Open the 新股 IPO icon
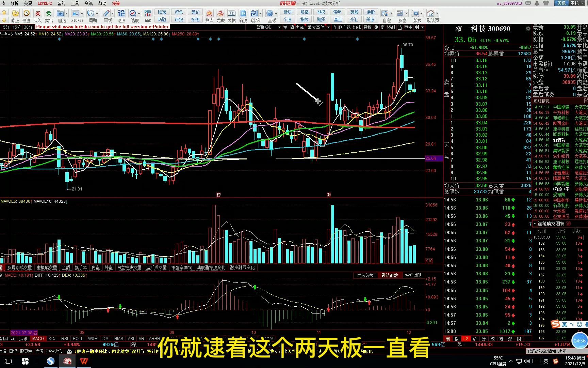 pyautogui.click(x=243, y=13)
